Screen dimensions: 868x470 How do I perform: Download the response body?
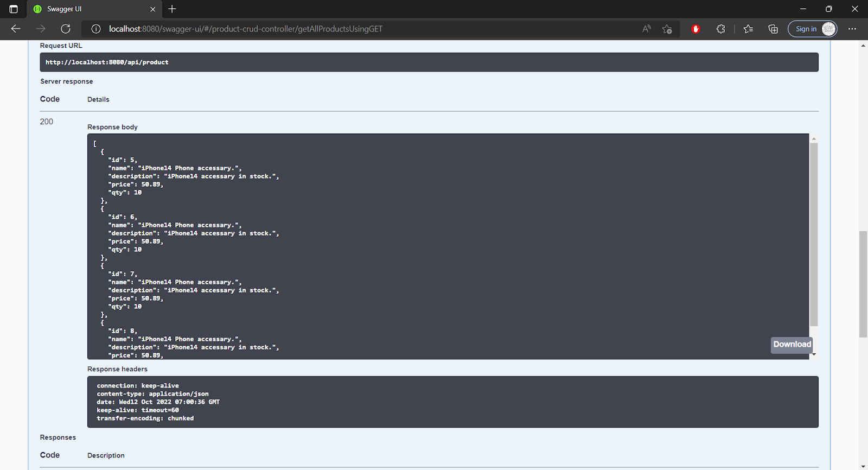[x=792, y=345]
